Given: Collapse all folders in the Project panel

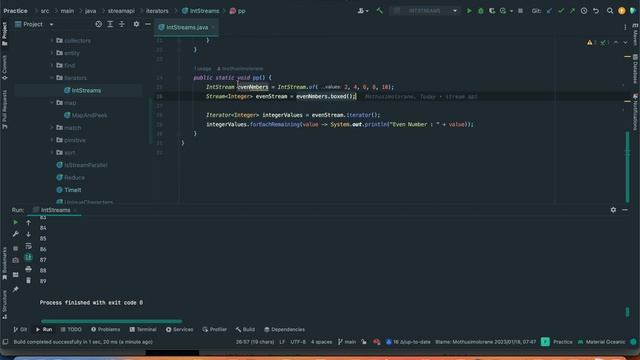Looking at the screenshot, I should pos(122,24).
